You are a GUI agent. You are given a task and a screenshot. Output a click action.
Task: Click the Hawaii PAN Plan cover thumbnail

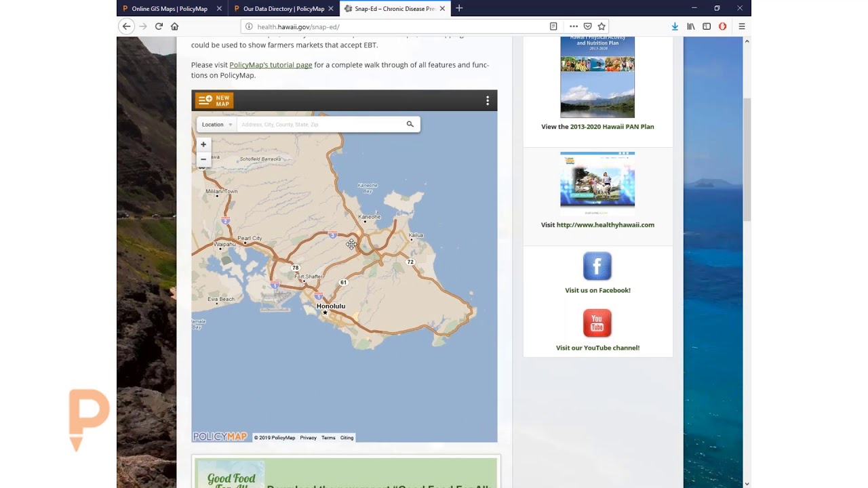(597, 77)
